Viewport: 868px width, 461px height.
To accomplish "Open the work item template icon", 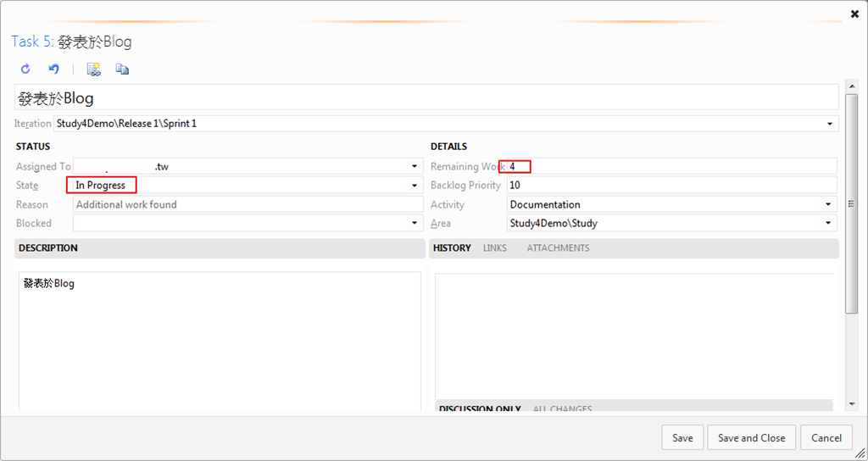I will 94,69.
